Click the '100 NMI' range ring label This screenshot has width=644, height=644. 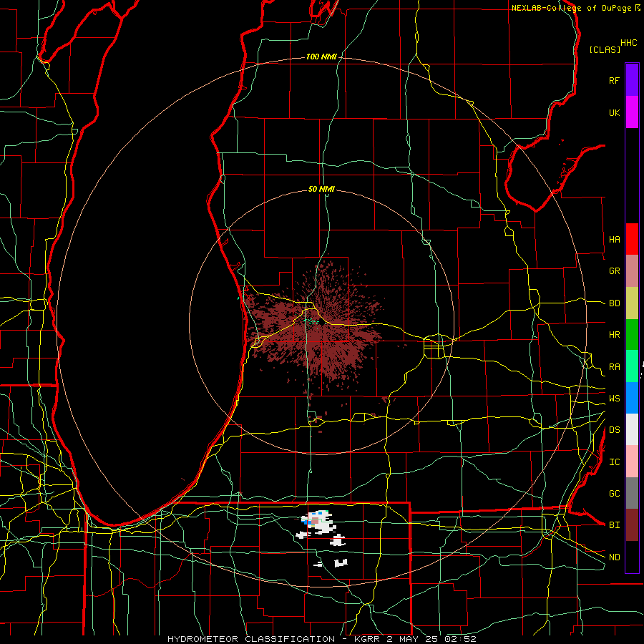[321, 57]
